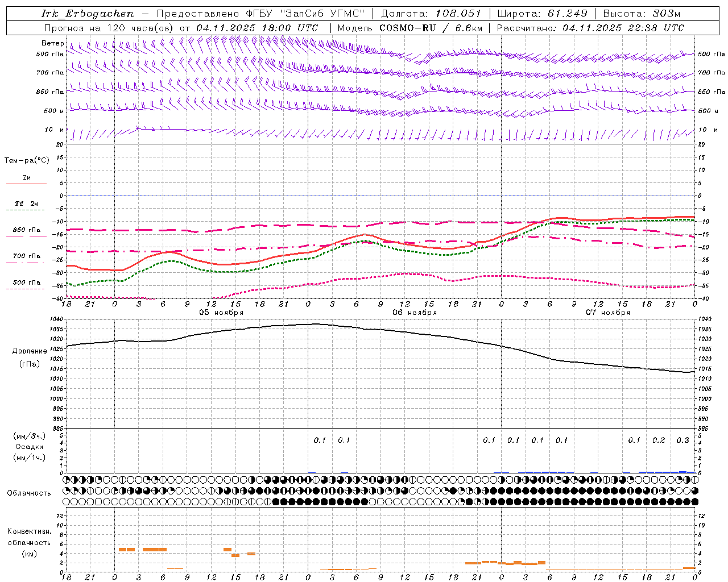
Task: Click the Ветер panel label
Action: (52, 43)
